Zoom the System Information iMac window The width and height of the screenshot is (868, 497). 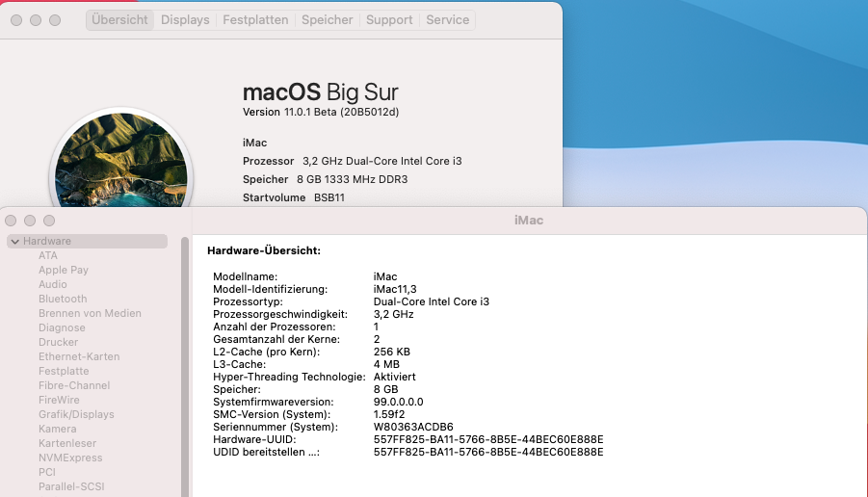tap(49, 221)
